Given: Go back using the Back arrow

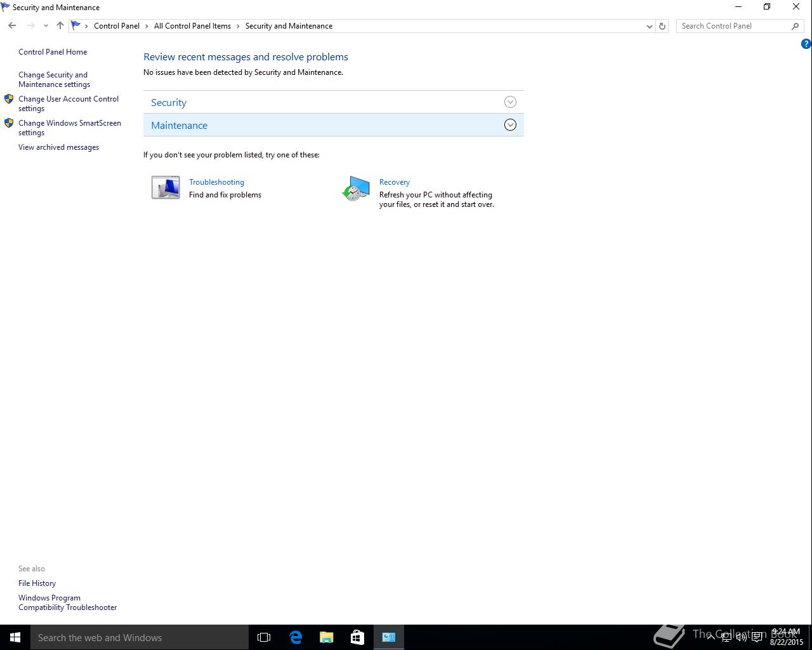Looking at the screenshot, I should click(12, 26).
